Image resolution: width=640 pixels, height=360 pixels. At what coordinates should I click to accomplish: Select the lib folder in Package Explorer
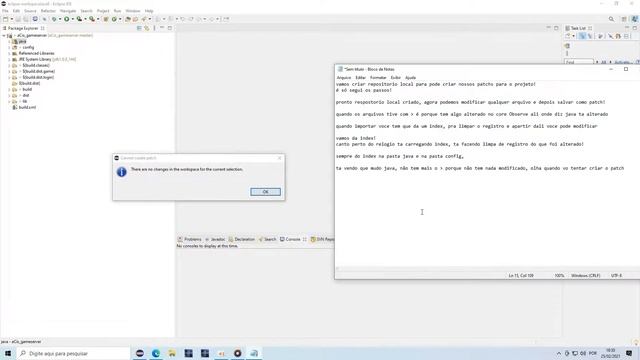(24, 101)
